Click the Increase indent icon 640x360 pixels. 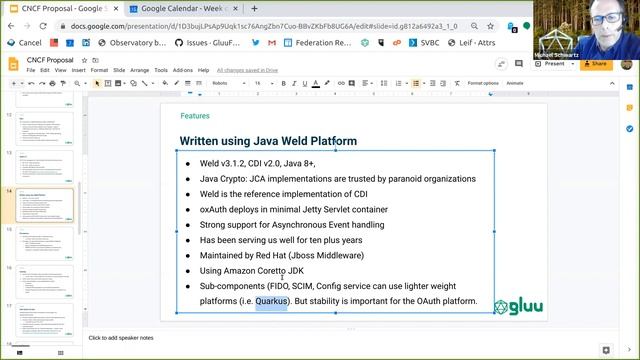click(x=443, y=83)
